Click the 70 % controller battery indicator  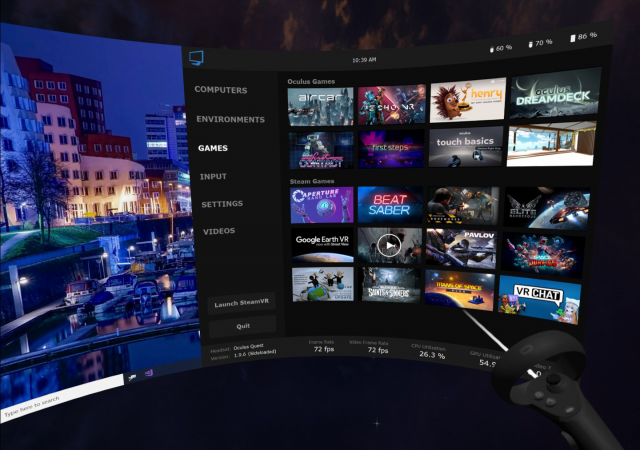540,43
